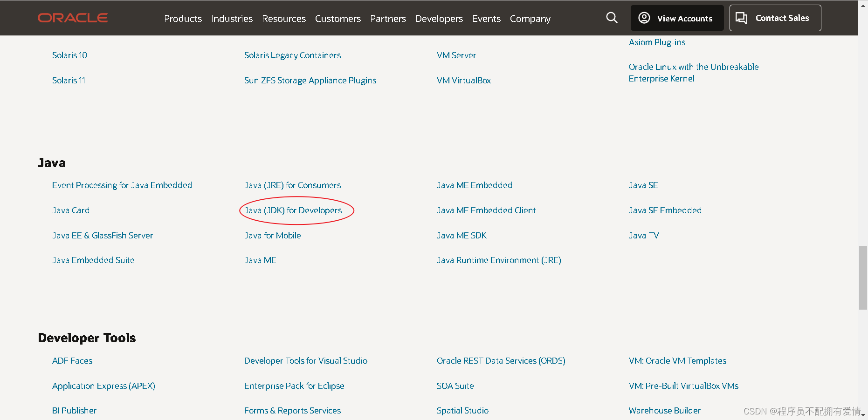Open the Customers menu
Screen dimensions: 868x420
pyautogui.click(x=338, y=19)
